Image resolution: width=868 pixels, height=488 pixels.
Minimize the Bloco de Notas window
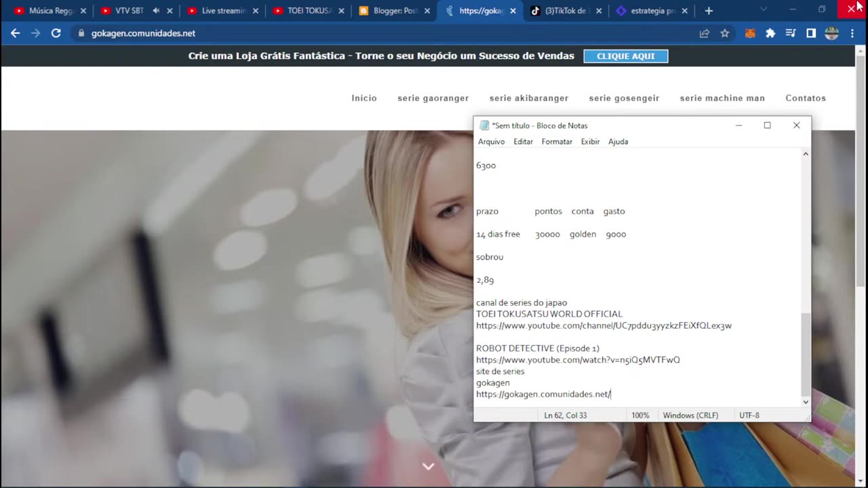point(738,125)
